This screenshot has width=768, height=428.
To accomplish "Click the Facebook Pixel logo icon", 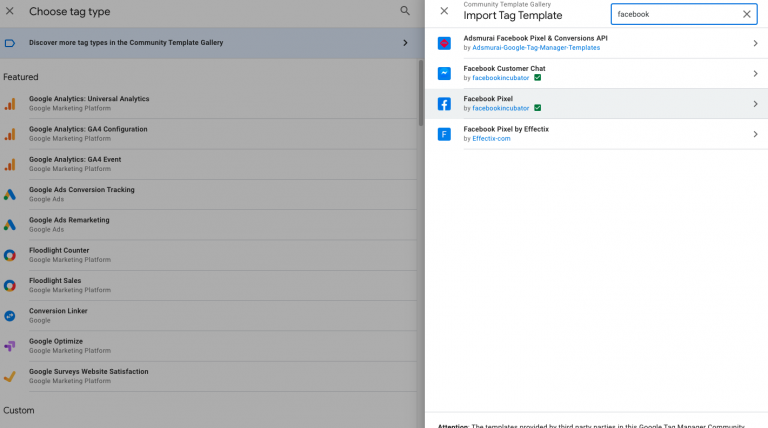I will (444, 104).
